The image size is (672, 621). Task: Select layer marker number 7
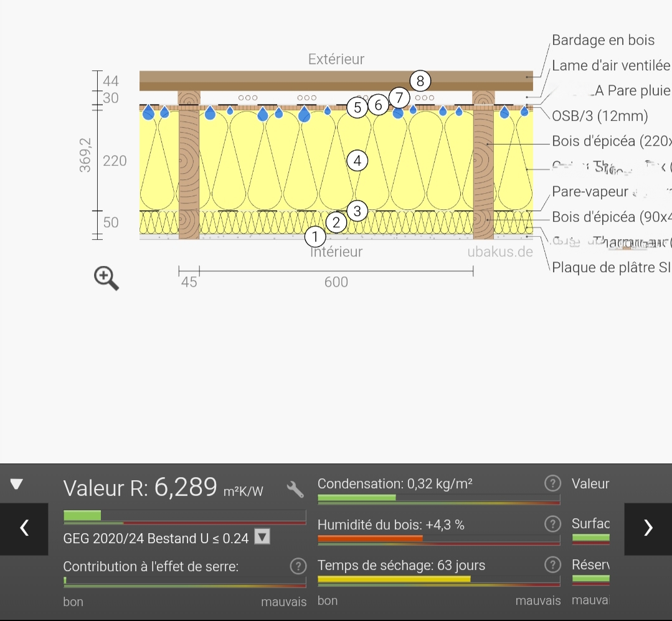[399, 98]
